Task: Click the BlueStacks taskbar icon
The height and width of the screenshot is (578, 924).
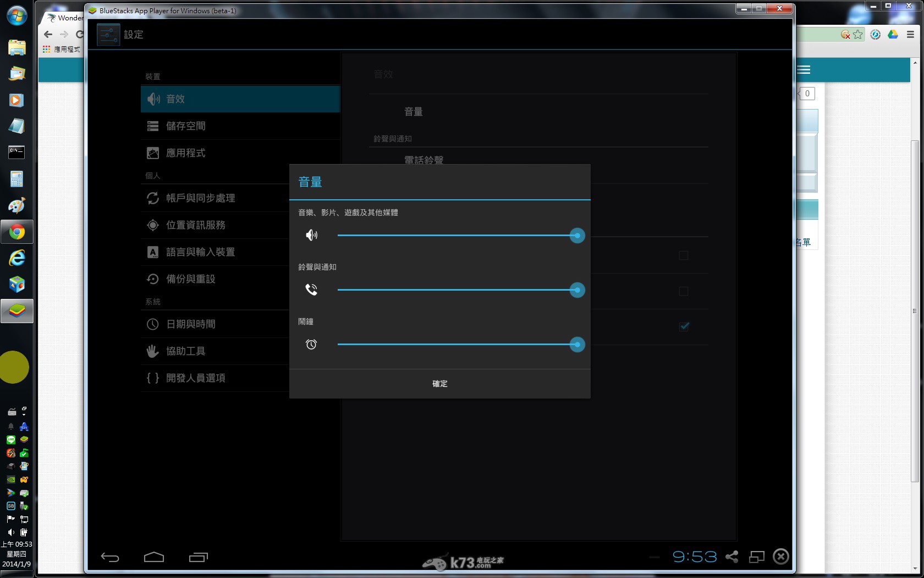Action: 16,311
